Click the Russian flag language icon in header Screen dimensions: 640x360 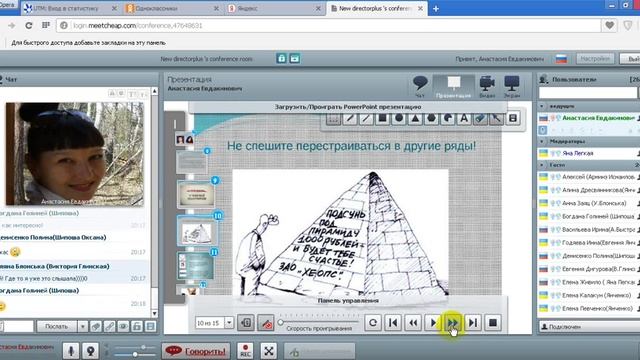click(x=561, y=59)
